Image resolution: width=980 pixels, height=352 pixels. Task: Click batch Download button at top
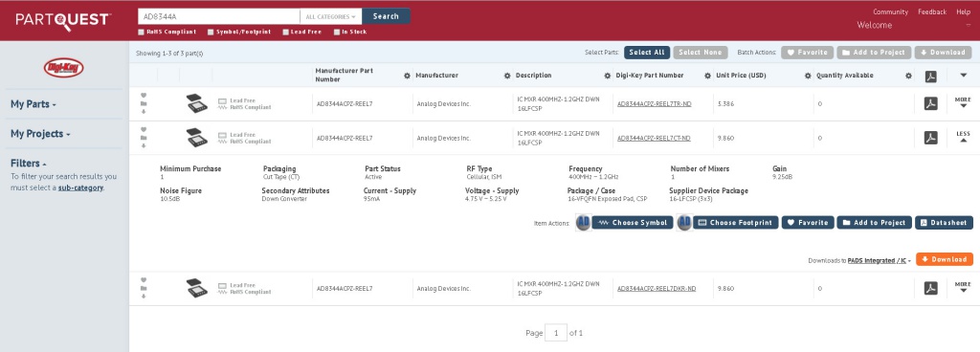pos(943,53)
